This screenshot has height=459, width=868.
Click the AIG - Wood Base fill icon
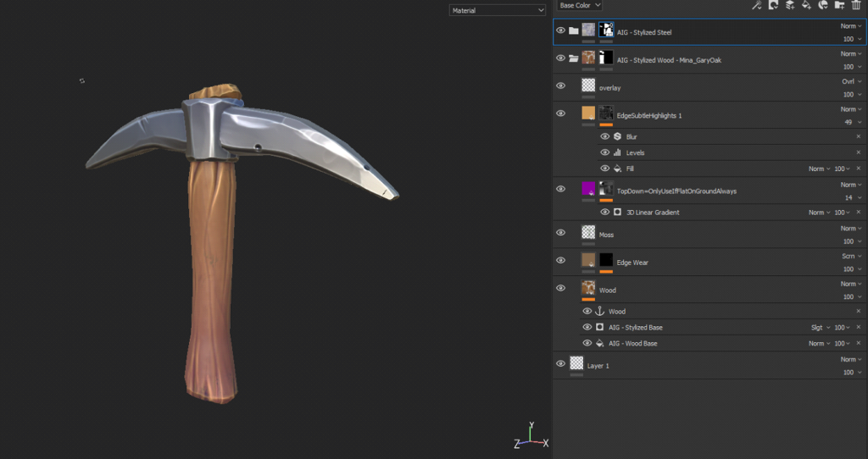click(600, 344)
